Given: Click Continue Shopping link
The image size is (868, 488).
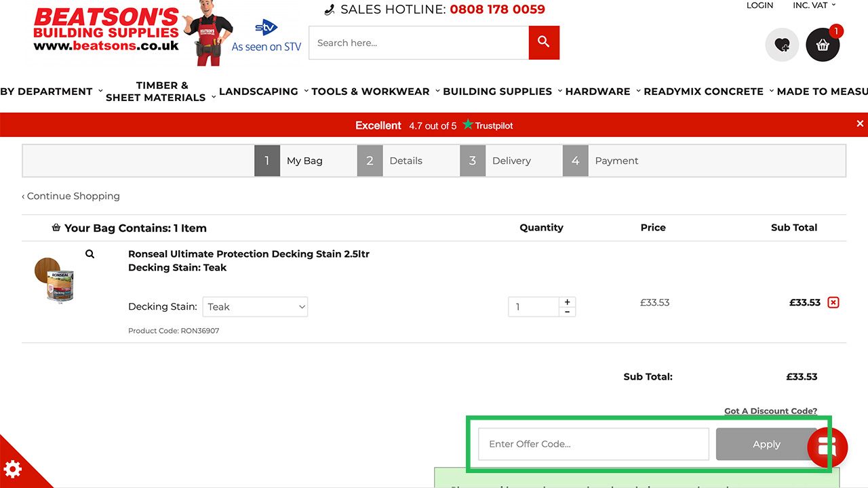Looking at the screenshot, I should tap(71, 196).
